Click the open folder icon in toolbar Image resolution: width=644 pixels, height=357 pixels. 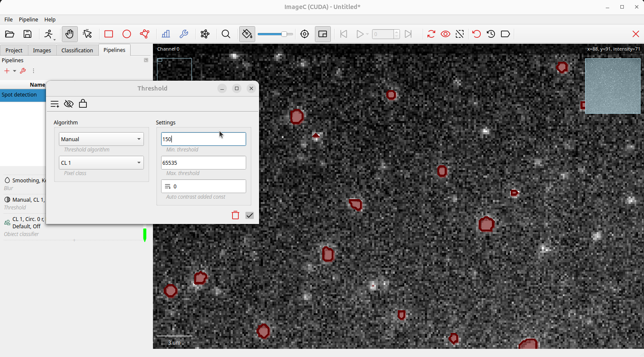click(9, 34)
